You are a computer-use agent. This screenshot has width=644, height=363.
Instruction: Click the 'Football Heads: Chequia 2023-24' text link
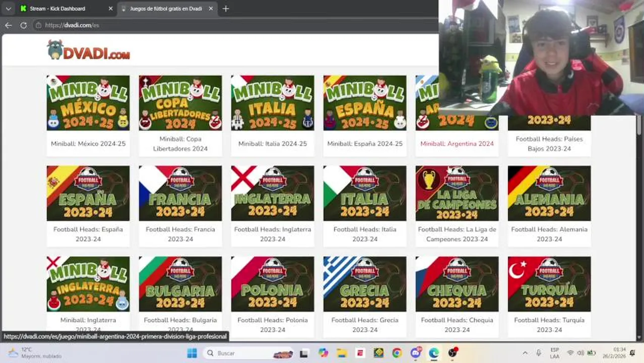click(x=457, y=325)
